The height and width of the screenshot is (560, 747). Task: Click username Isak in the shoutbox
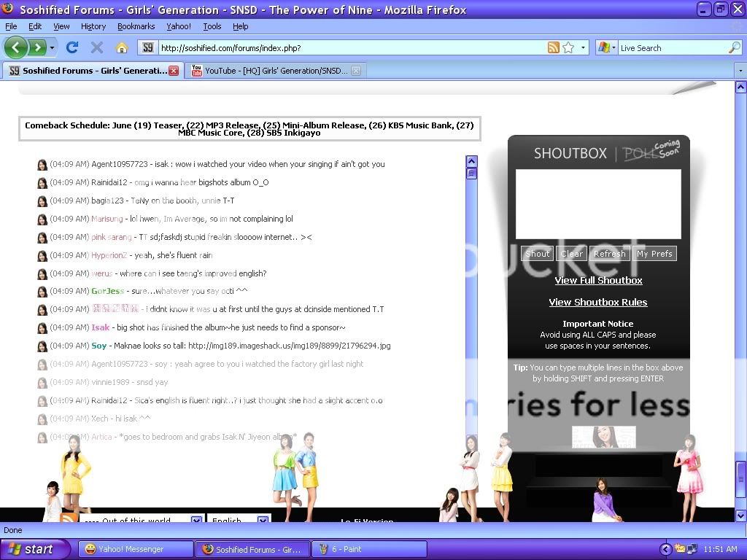pos(100,327)
